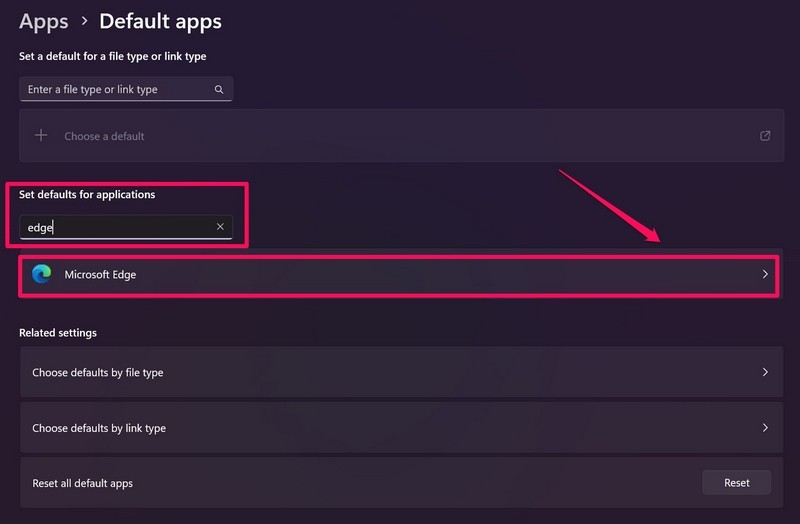Viewport: 800px width, 524px height.
Task: Select the Choose a default label
Action: tap(104, 136)
